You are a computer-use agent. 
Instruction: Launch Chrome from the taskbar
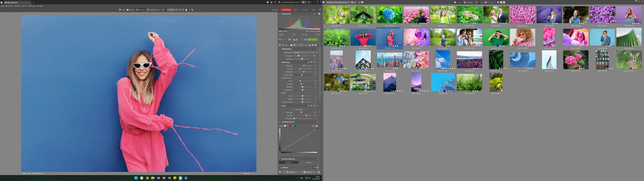[147, 178]
